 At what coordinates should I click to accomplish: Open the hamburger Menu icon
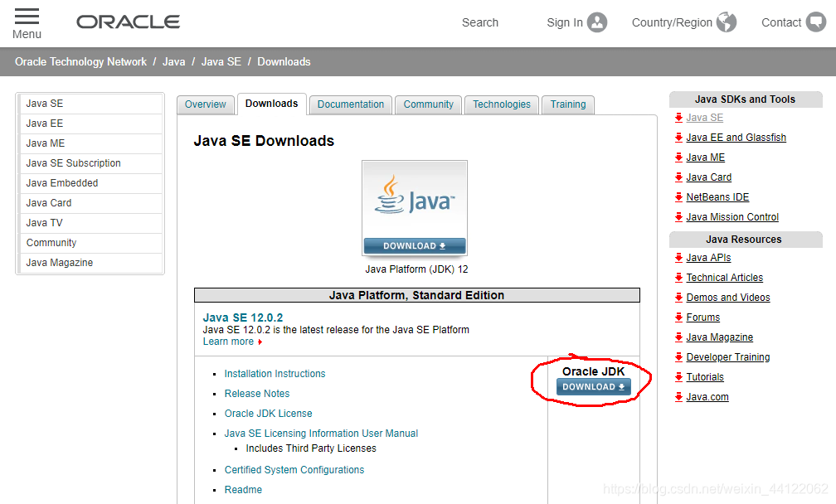[x=27, y=16]
